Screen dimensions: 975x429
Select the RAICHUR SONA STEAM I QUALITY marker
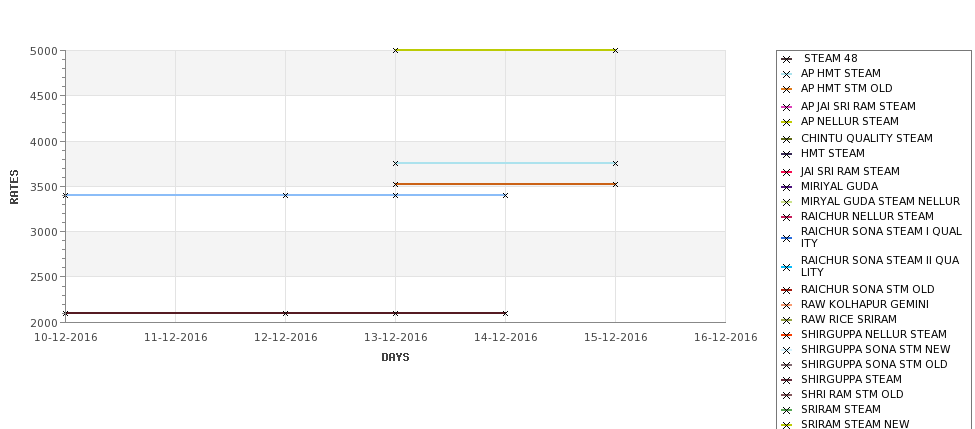[x=786, y=238]
